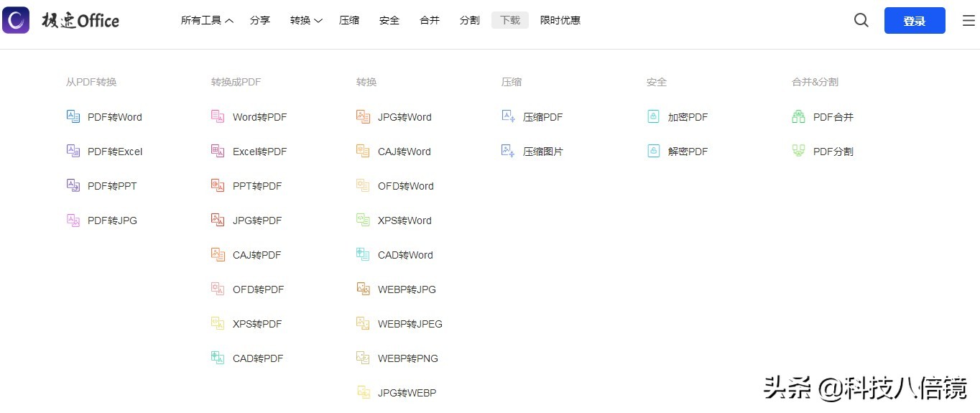Click the WEBP转JPEG icon
Viewport: 980px width, 413px height.
point(363,323)
